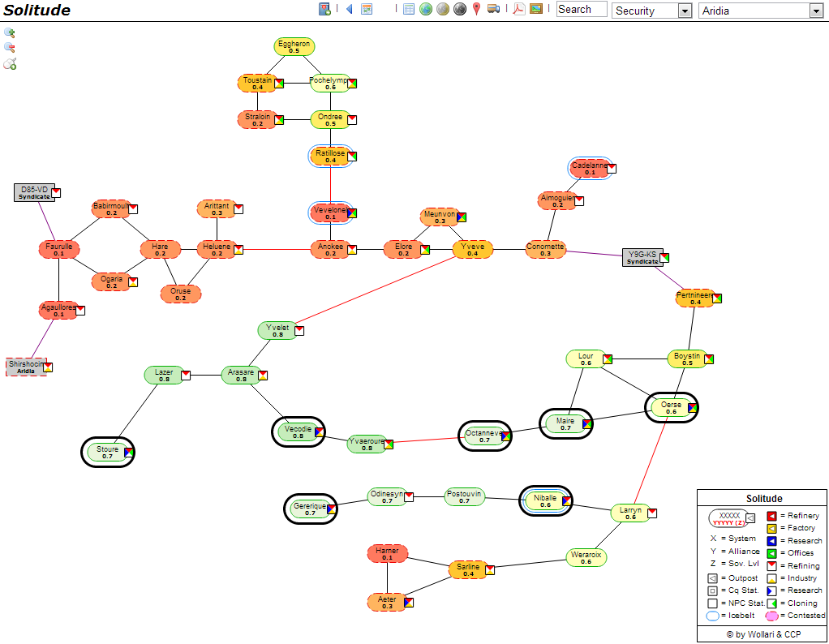Select the Eggheron system node
Viewport: 829px width, 644px height.
pos(294,47)
